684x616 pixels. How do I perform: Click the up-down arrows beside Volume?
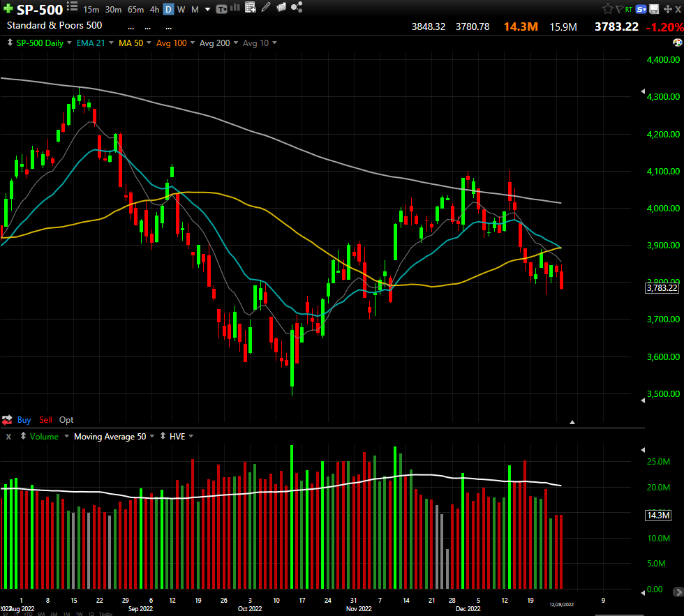[x=23, y=436]
